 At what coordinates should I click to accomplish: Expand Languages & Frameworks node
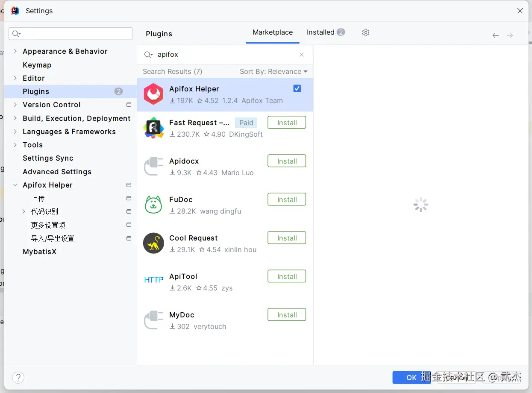pos(15,132)
